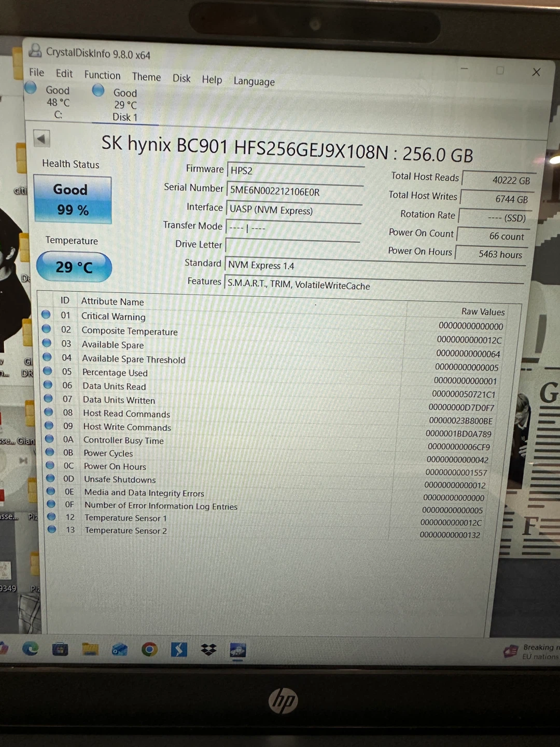The width and height of the screenshot is (560, 747).
Task: Click the CrystalDiskInfo taskbar icon
Action: [x=238, y=650]
